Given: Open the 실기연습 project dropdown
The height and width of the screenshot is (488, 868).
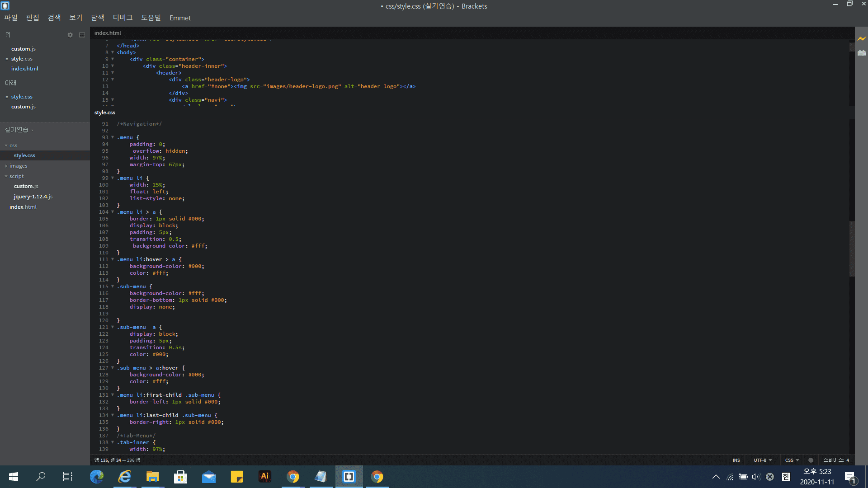Looking at the screenshot, I should (x=19, y=130).
